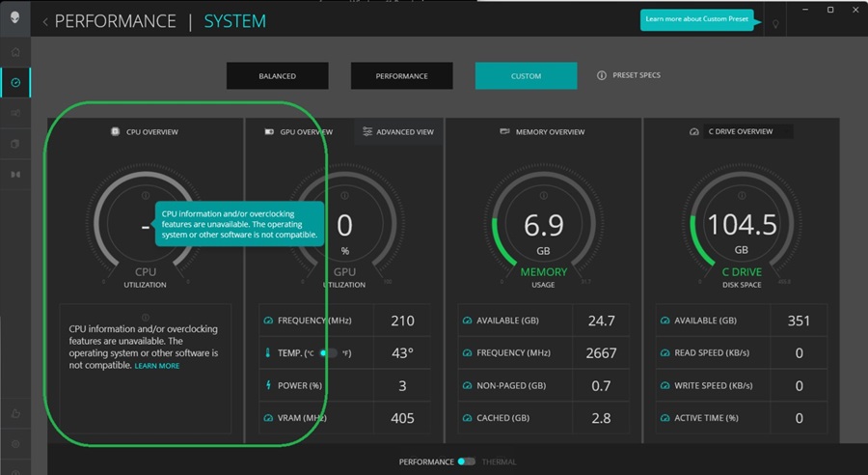This screenshot has width=868, height=475.
Task: Toggle the Performance / Thermal switch
Action: (x=467, y=461)
